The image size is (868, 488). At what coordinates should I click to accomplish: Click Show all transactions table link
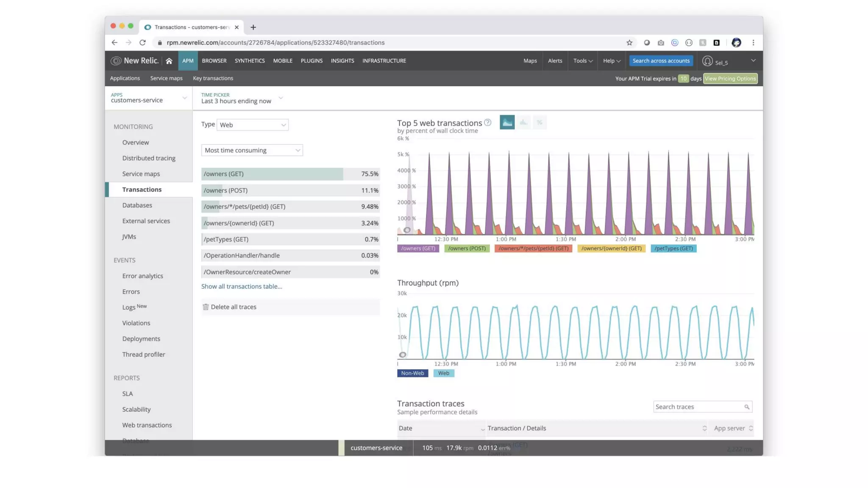(241, 286)
